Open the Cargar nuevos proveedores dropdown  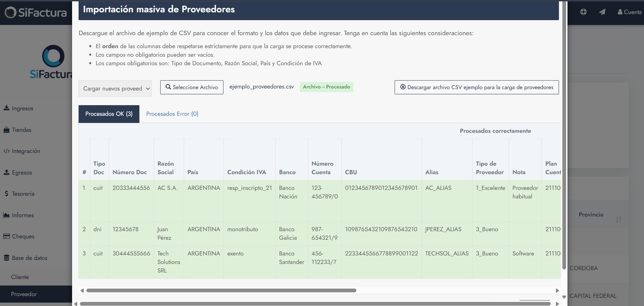click(115, 88)
